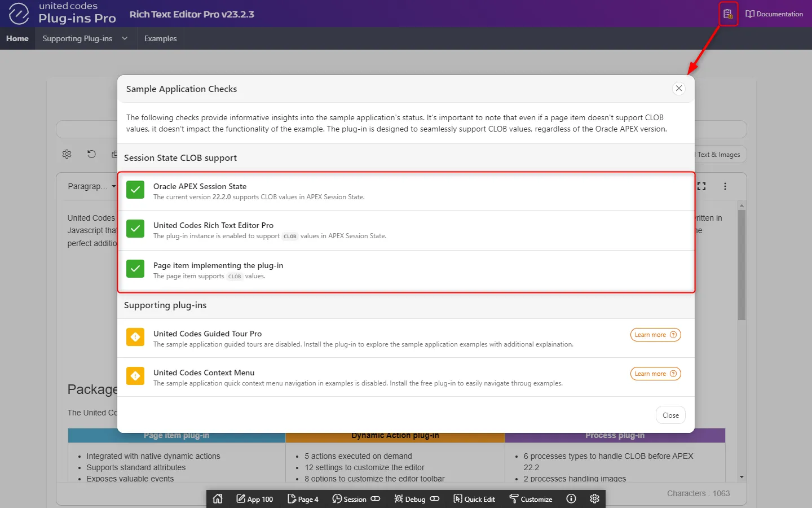Click the yellow warning icon for Context Menu

pos(135,376)
